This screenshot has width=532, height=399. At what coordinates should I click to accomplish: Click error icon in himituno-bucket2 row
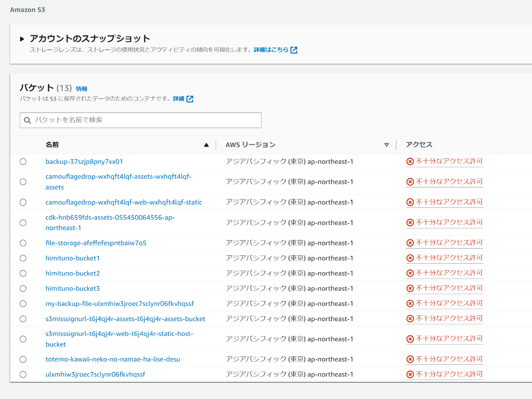pos(410,273)
